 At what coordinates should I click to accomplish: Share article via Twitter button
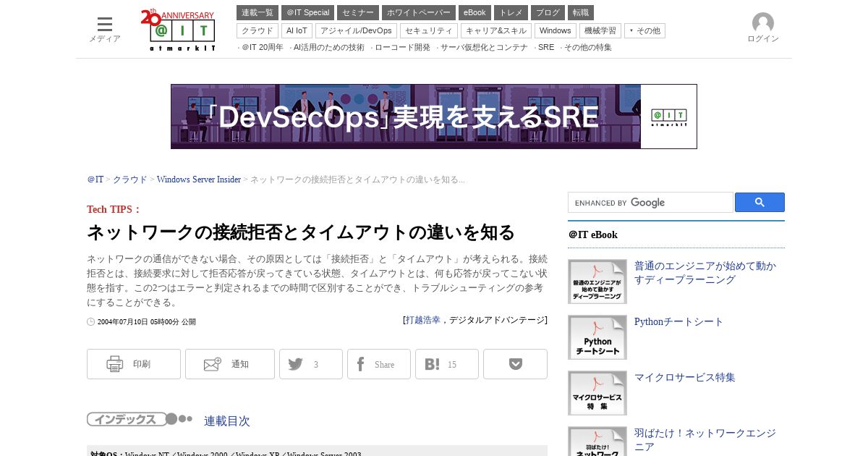tap(311, 364)
